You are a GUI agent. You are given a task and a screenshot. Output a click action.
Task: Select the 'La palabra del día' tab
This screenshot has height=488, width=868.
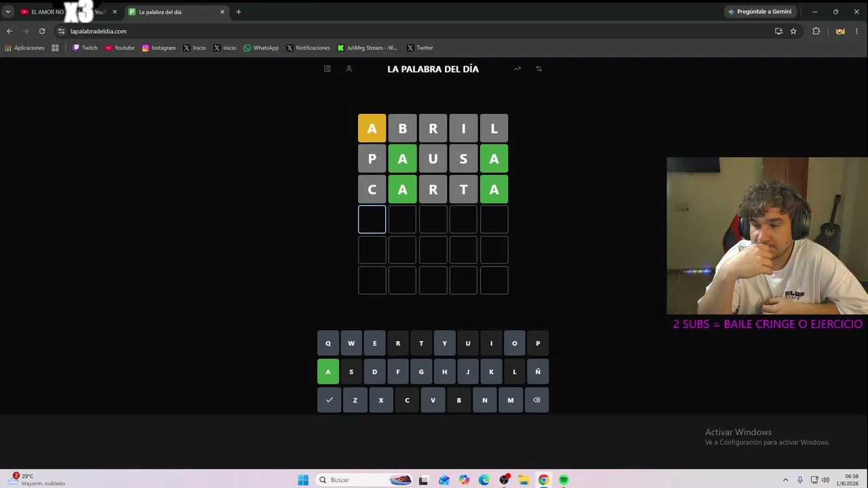click(x=176, y=12)
